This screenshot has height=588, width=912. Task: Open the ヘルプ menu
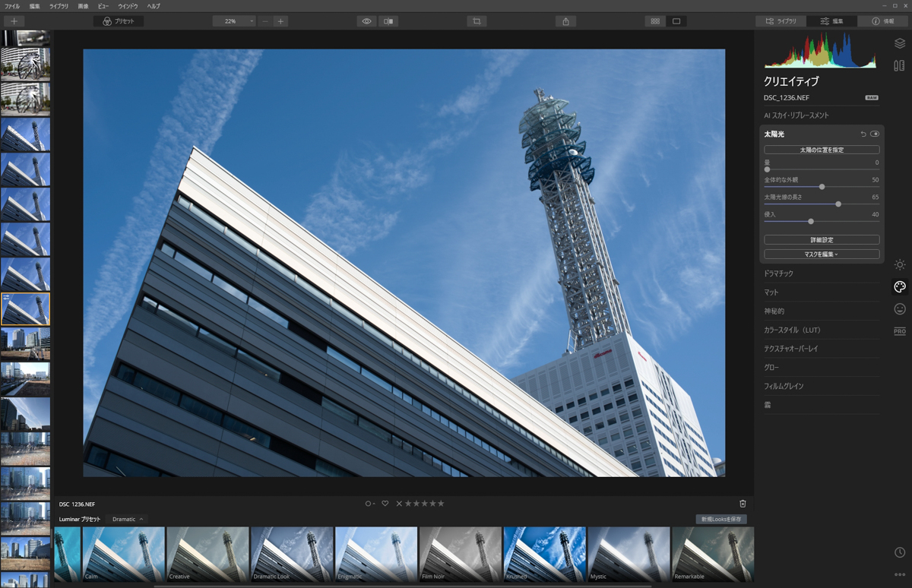[x=154, y=6]
